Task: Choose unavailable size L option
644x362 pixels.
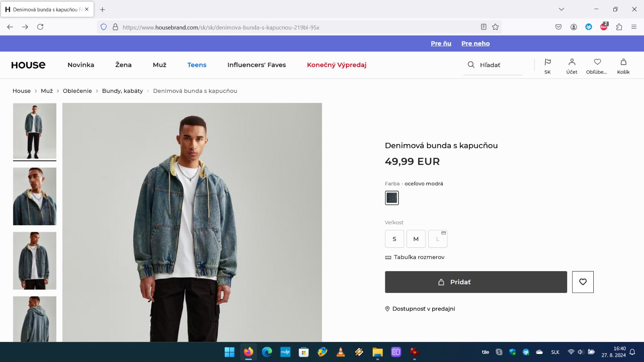Action: coord(438,239)
